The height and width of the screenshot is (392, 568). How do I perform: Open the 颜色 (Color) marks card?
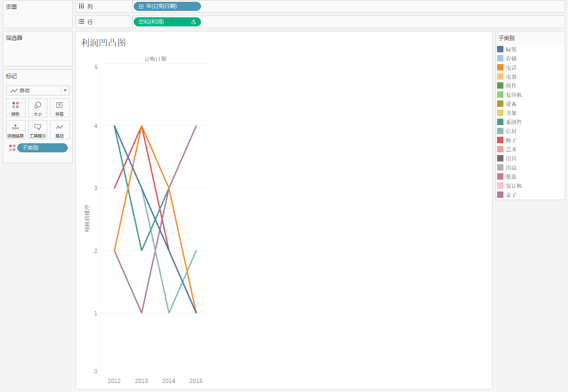[x=15, y=108]
